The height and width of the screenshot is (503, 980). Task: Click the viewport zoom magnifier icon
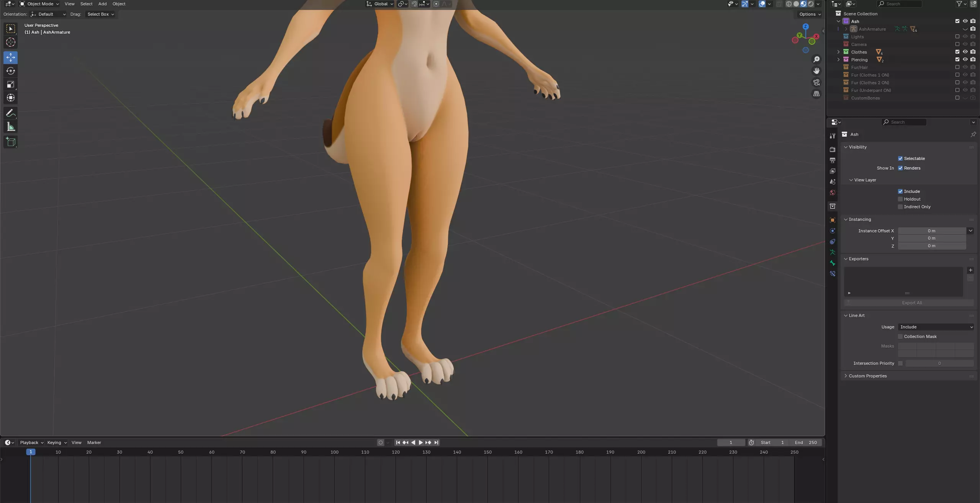click(x=816, y=59)
